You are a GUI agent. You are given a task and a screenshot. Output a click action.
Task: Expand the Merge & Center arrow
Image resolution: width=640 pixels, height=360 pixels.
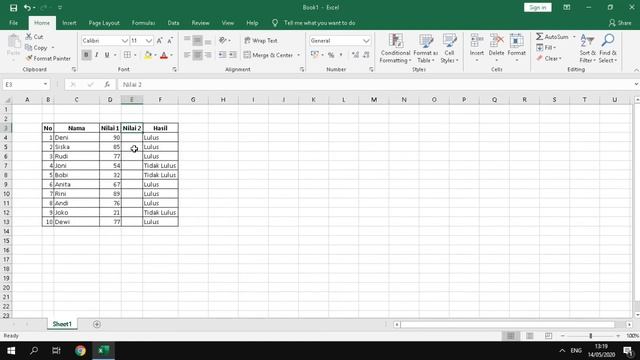[299, 55]
